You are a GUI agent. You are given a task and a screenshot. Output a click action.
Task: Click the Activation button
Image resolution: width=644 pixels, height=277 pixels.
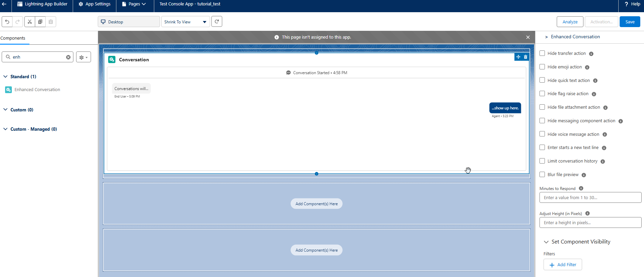pos(601,22)
